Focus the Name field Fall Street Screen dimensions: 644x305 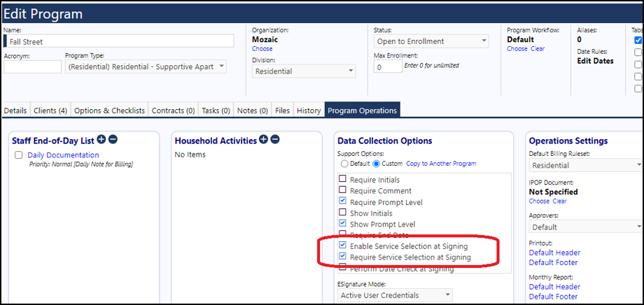119,41
